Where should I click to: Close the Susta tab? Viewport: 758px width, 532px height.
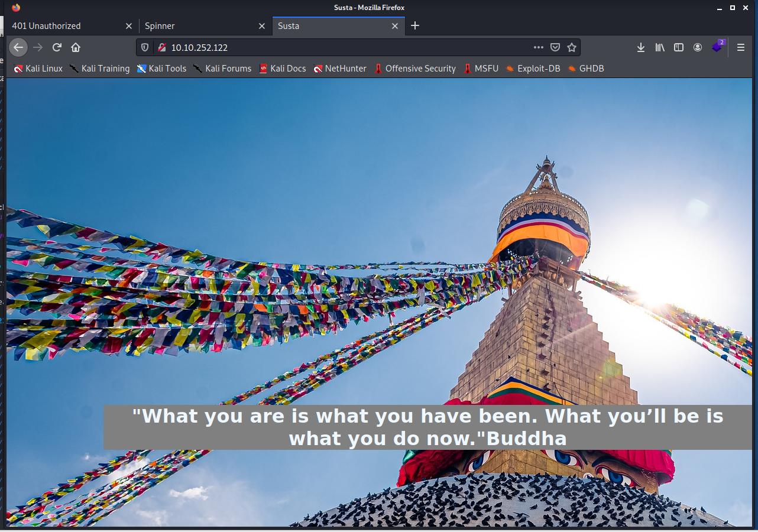pyautogui.click(x=396, y=26)
